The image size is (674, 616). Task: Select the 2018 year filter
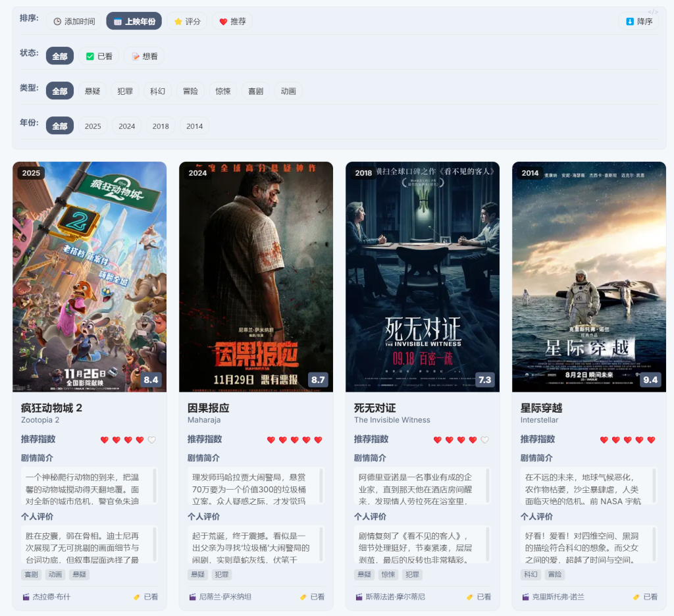tap(161, 126)
